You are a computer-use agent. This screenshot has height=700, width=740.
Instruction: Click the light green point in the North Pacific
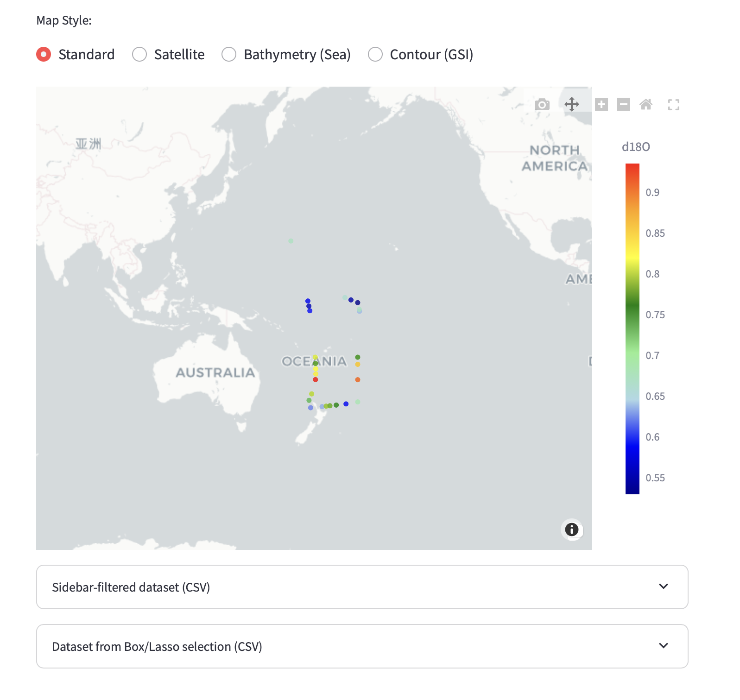coord(291,241)
